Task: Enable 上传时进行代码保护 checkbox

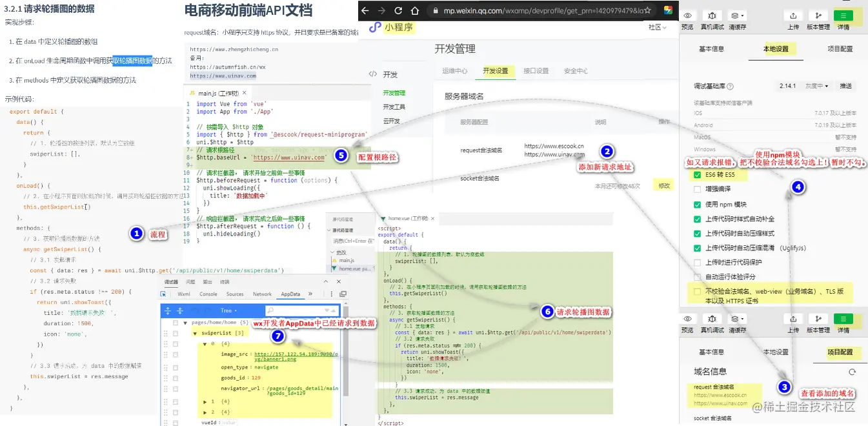Action: (697, 262)
